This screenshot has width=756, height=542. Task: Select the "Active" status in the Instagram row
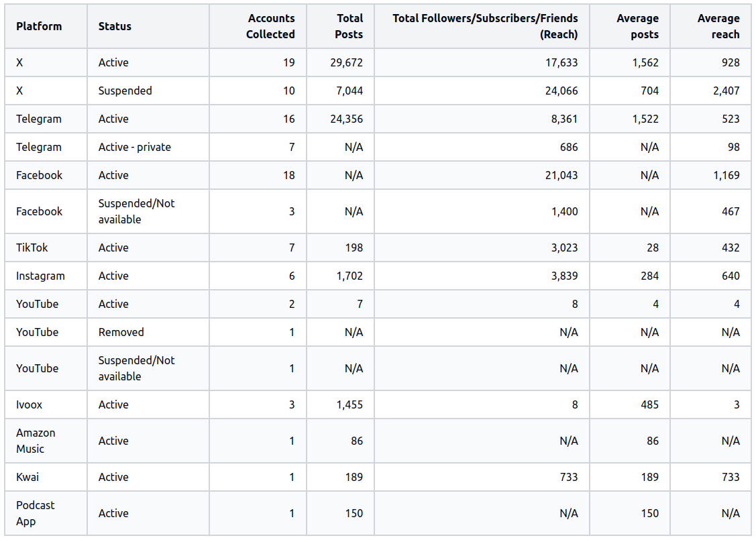[x=113, y=276]
